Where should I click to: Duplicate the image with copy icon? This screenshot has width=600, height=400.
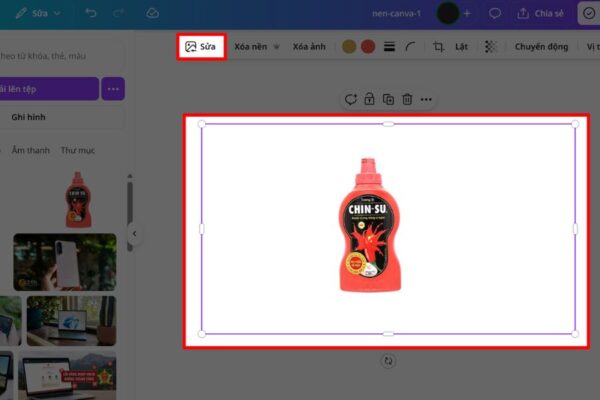tap(388, 99)
